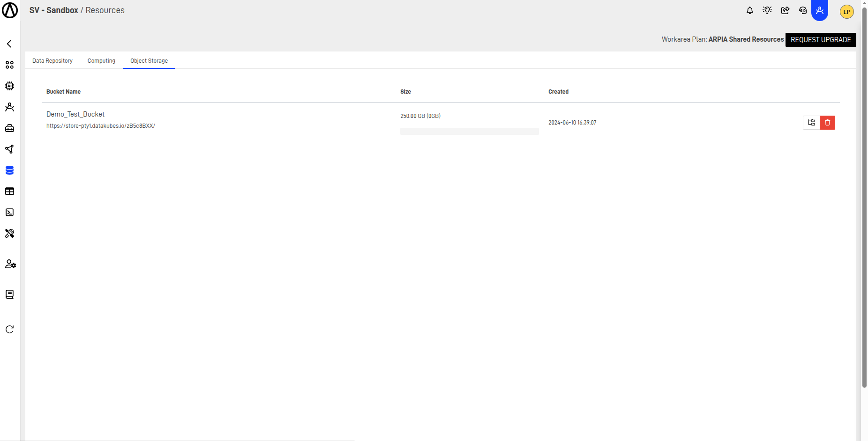The image size is (868, 441).
Task: Open the wrench and screwdriver tools icon
Action: [9, 233]
